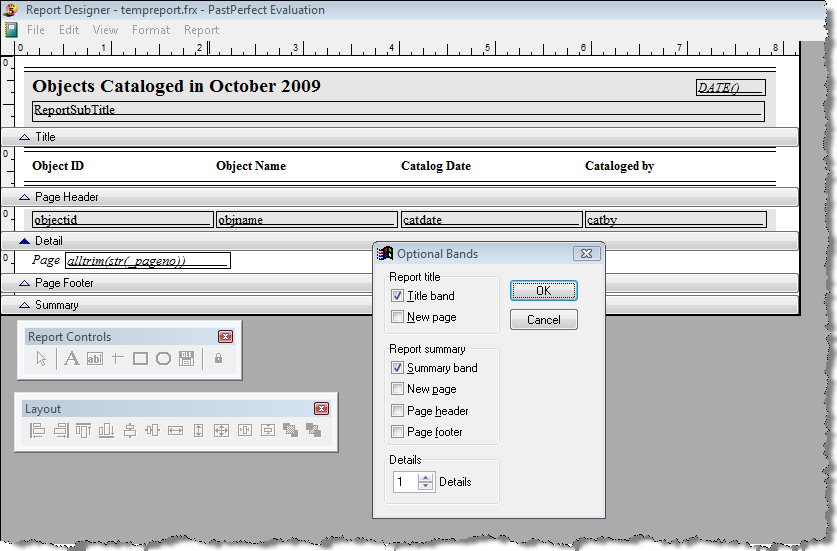The width and height of the screenshot is (837, 551).
Task: Open the Format menu
Action: 151,30
